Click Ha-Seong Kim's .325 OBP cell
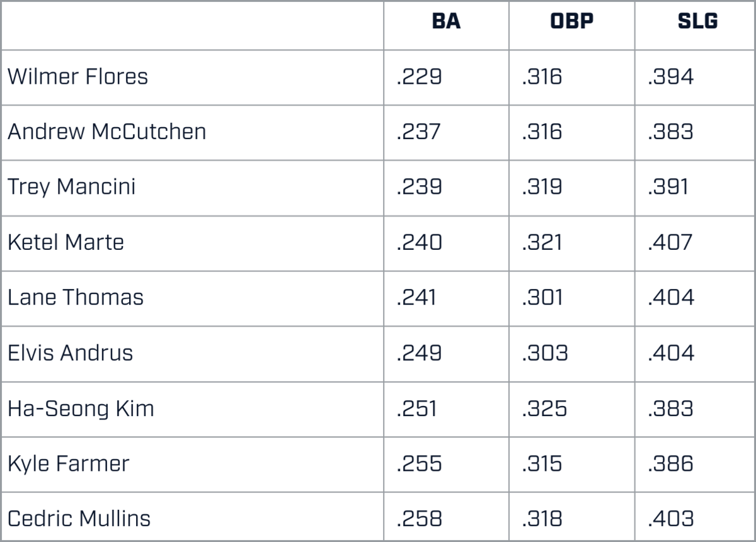The width and height of the screenshot is (756, 542). click(544, 408)
